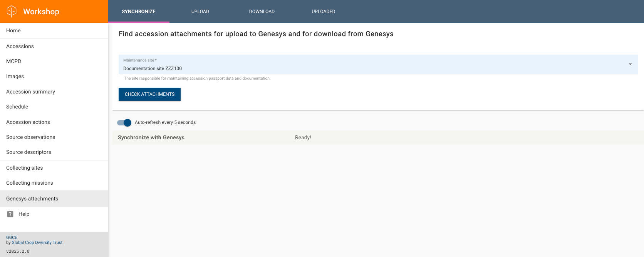Image resolution: width=644 pixels, height=257 pixels.
Task: Follow the GGCE link in footer
Action: tap(12, 237)
